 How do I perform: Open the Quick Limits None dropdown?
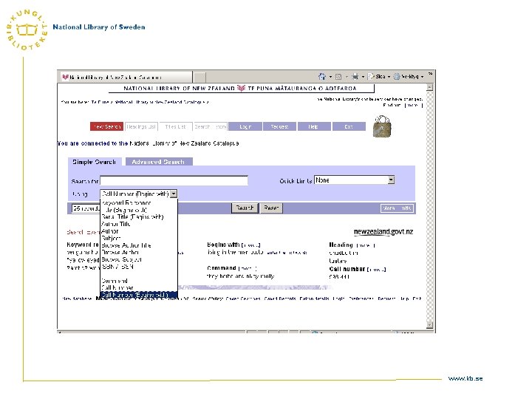(x=354, y=180)
